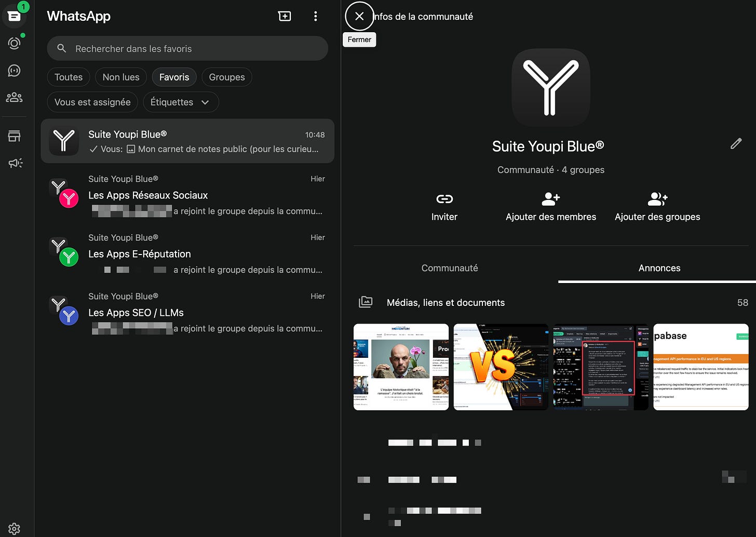Open the business tools storefront icon
Screen dimensions: 756x537
point(15,136)
